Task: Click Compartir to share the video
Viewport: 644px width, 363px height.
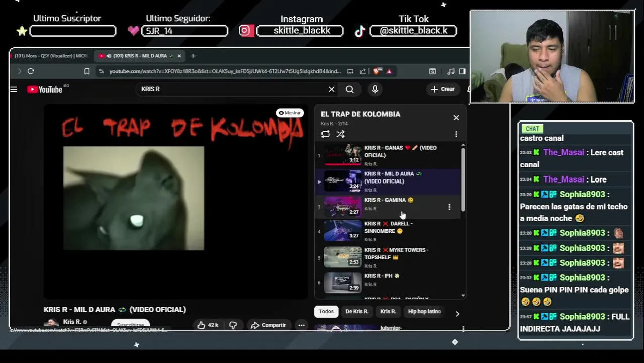Action: (269, 325)
